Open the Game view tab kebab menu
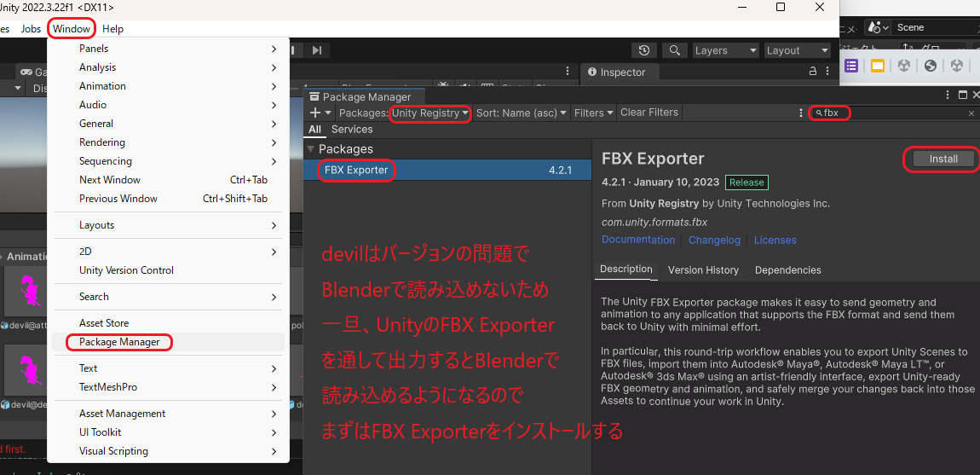980x475 pixels. 568,71
